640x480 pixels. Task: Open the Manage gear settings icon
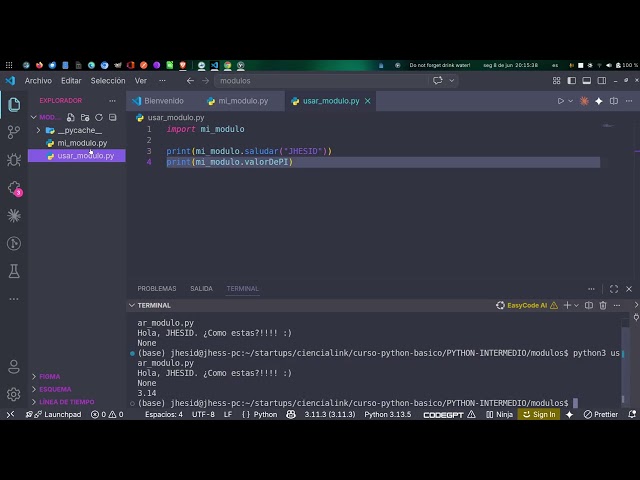[x=14, y=394]
